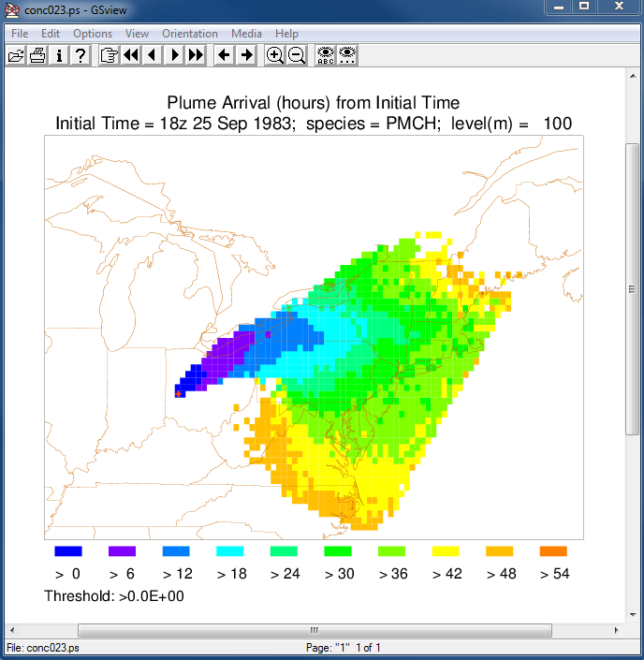Click the vertical scrollbar down arrow
Screen dimensions: 644x660
(633, 613)
